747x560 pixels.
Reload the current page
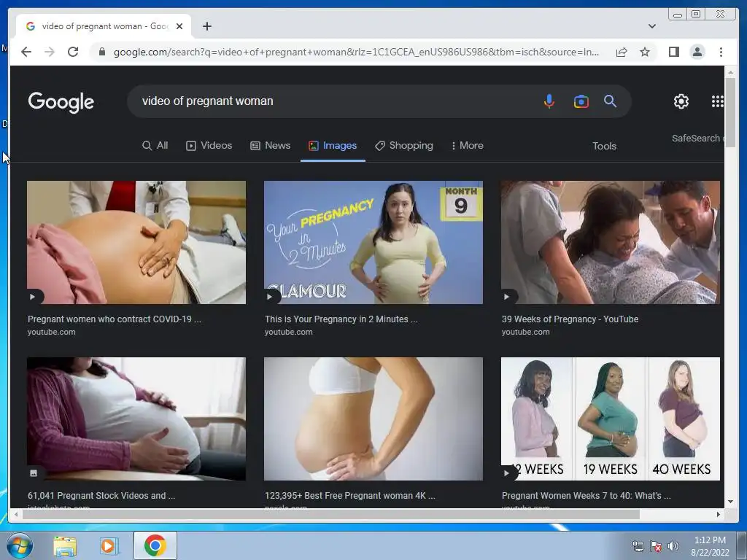point(73,52)
